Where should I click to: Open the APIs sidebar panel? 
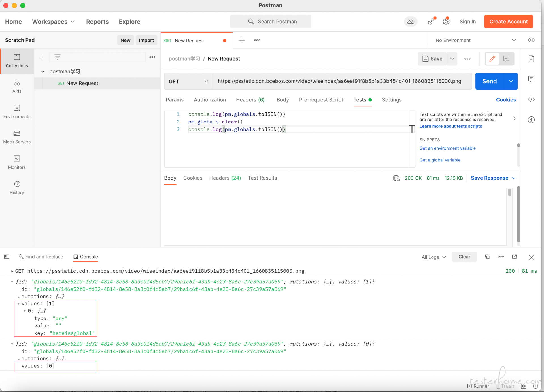coord(17,86)
